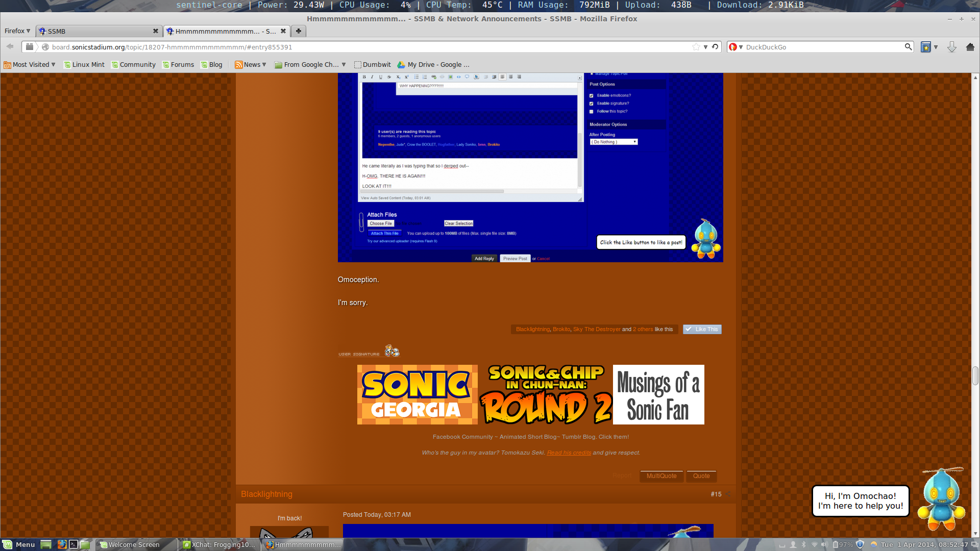The image size is (980, 551).
Task: Open the From Google Chrome bookmarks folder
Action: click(310, 65)
